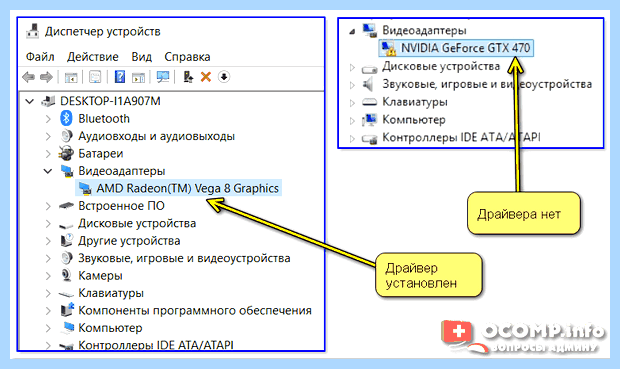This screenshot has width=620, height=369.
Task: Click the battery icon beside Батареи
Action: tap(66, 153)
